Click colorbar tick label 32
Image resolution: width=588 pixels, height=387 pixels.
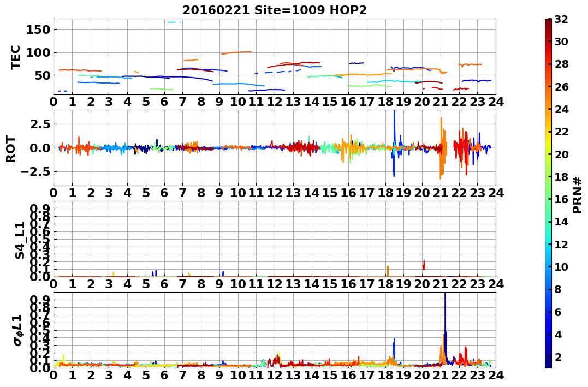561,19
